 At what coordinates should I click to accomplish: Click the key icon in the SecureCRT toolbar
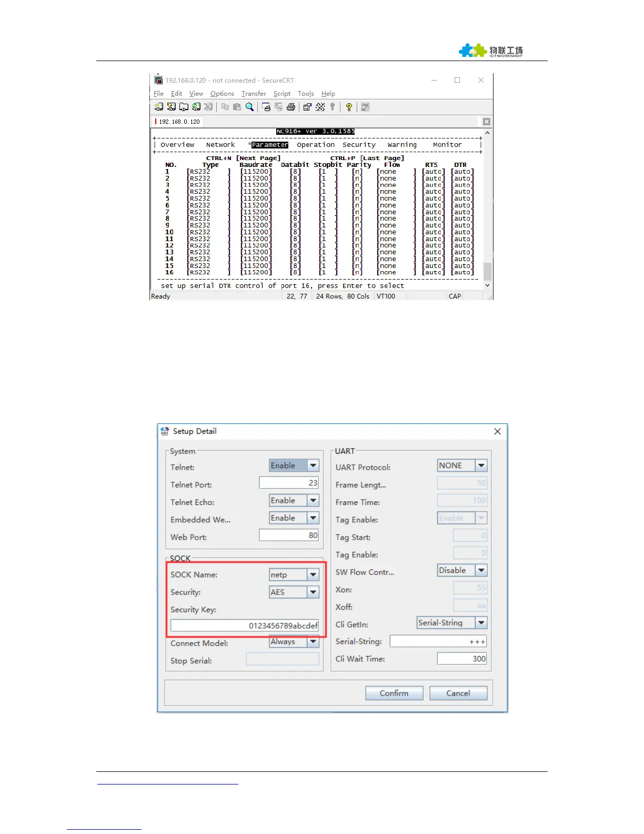point(333,107)
